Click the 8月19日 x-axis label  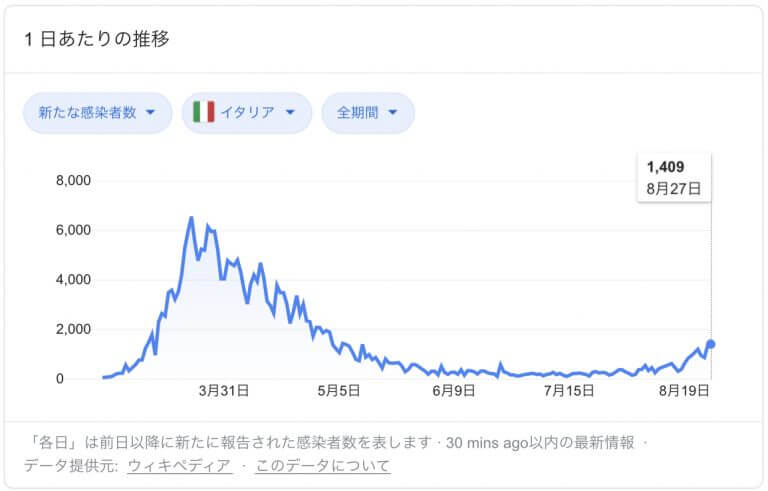(x=683, y=391)
